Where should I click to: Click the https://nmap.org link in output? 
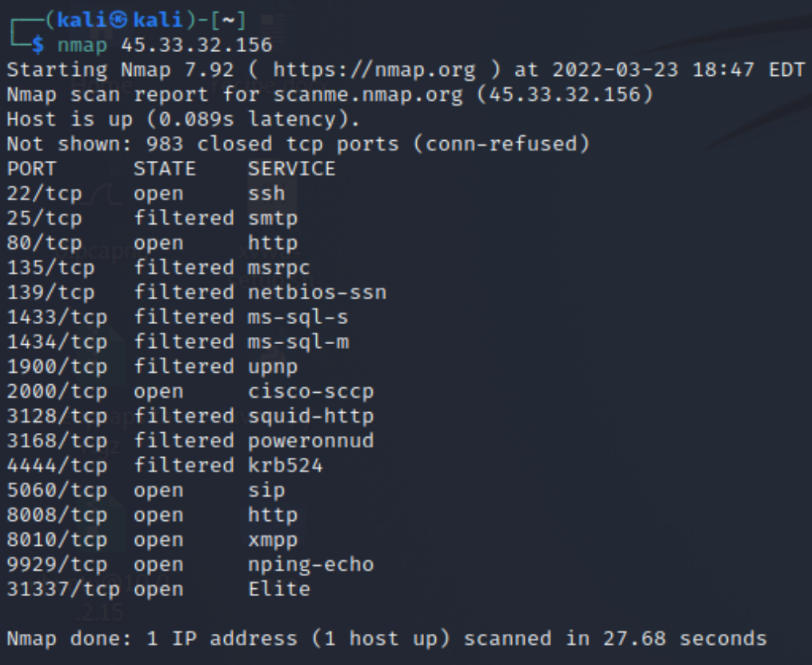[374, 70]
